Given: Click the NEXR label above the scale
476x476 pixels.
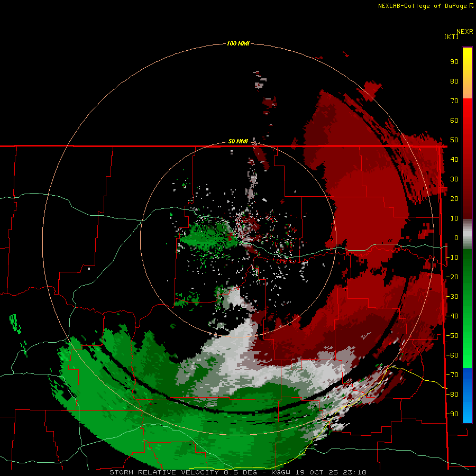Looking at the screenshot, I should [465, 32].
